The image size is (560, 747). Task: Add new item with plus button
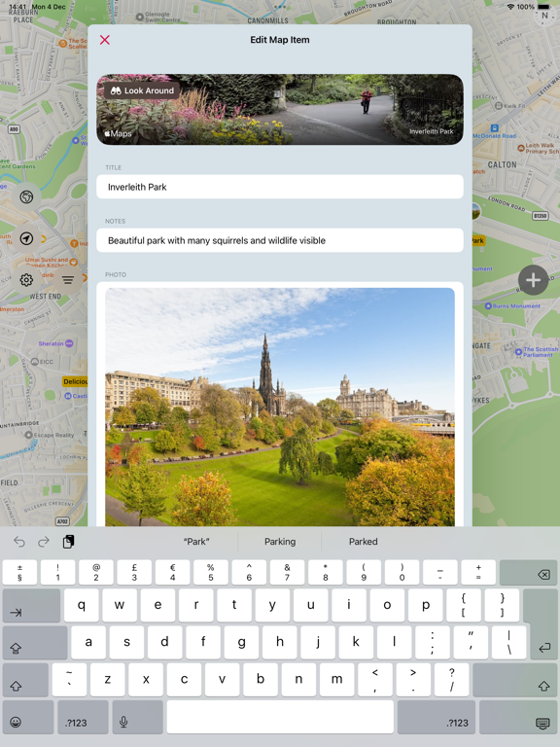(x=533, y=280)
